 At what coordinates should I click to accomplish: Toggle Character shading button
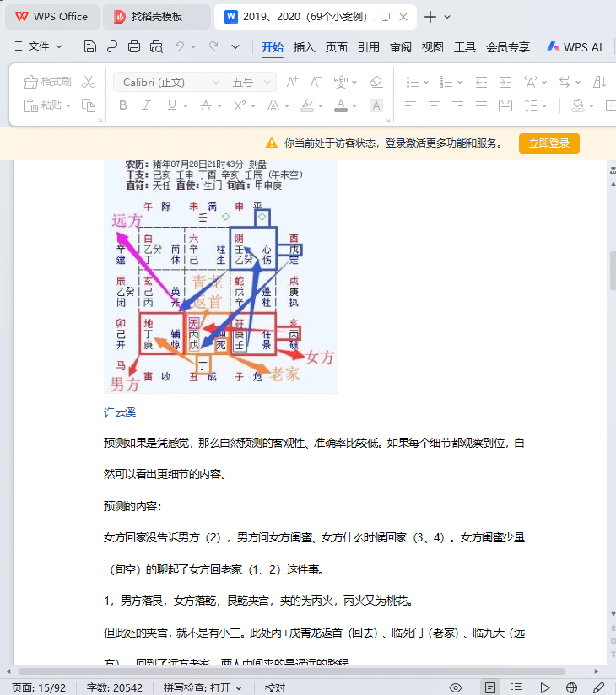pyautogui.click(x=376, y=105)
